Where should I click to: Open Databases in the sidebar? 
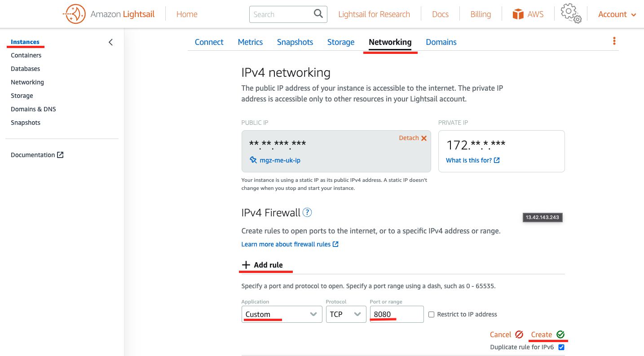point(26,69)
